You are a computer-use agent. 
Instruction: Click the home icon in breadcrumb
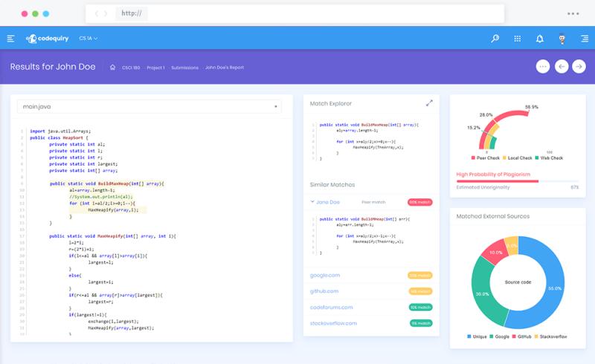112,68
